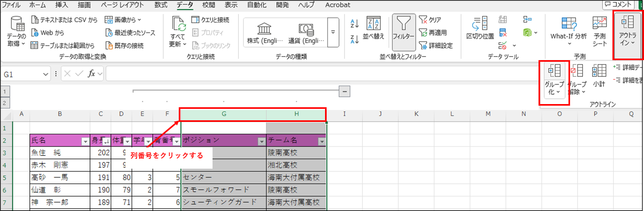Select テーブルまたは範囲から option
Image resolution: width=644 pixels, height=211 pixels.
pos(62,46)
